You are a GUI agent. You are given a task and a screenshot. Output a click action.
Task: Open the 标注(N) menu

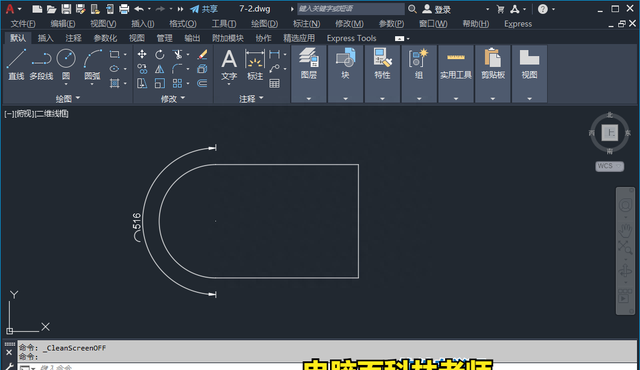[306, 24]
